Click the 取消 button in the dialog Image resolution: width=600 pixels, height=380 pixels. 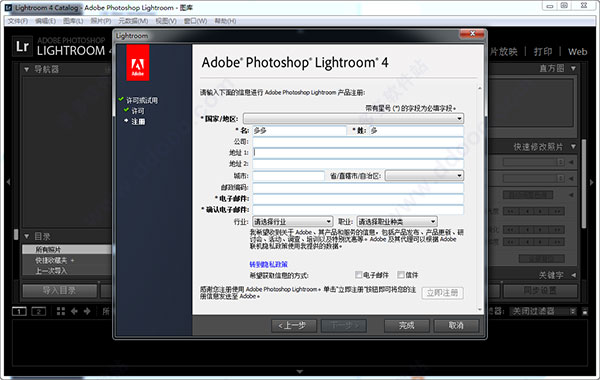pos(456,326)
